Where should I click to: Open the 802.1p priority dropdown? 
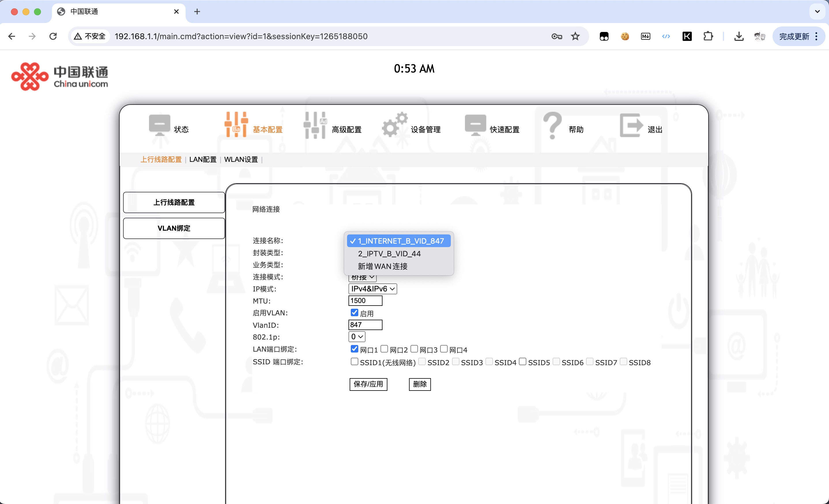tap(357, 337)
